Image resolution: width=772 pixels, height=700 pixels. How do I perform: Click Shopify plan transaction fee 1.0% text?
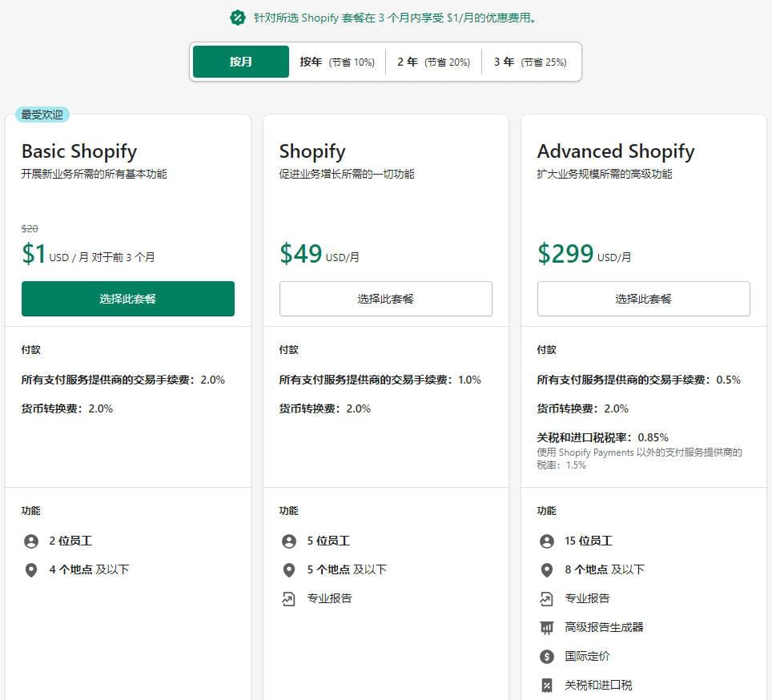[x=380, y=380]
